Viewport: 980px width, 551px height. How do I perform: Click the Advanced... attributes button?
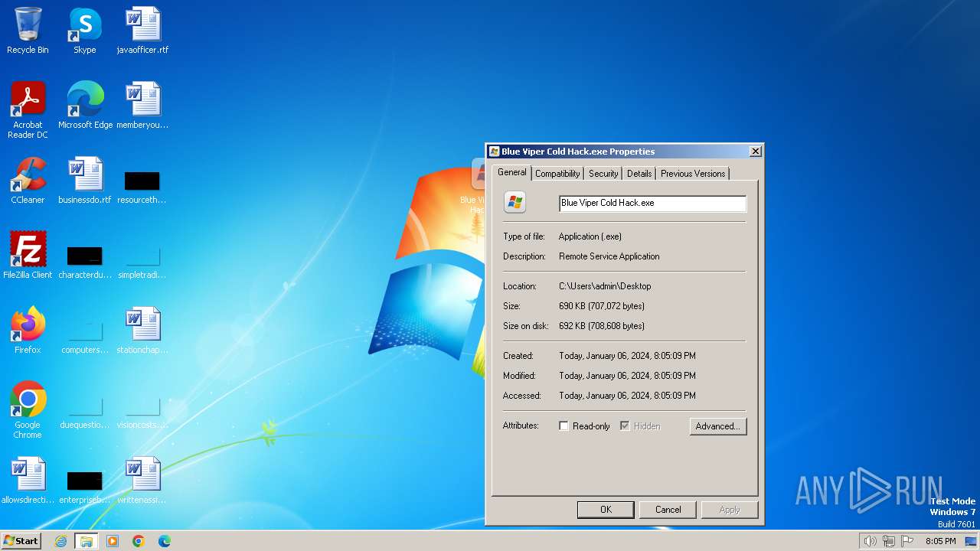click(x=718, y=426)
